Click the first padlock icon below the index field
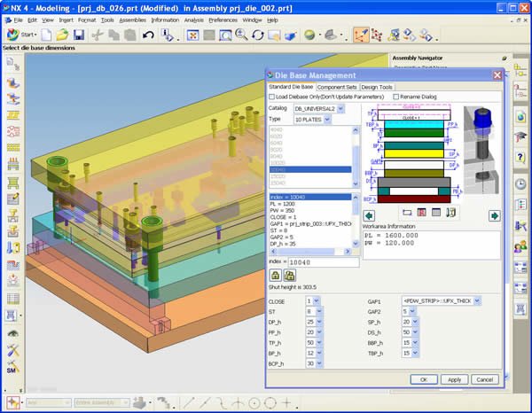 click(x=277, y=276)
